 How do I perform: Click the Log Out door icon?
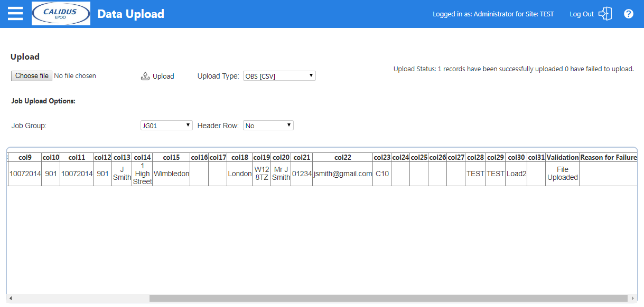(605, 14)
